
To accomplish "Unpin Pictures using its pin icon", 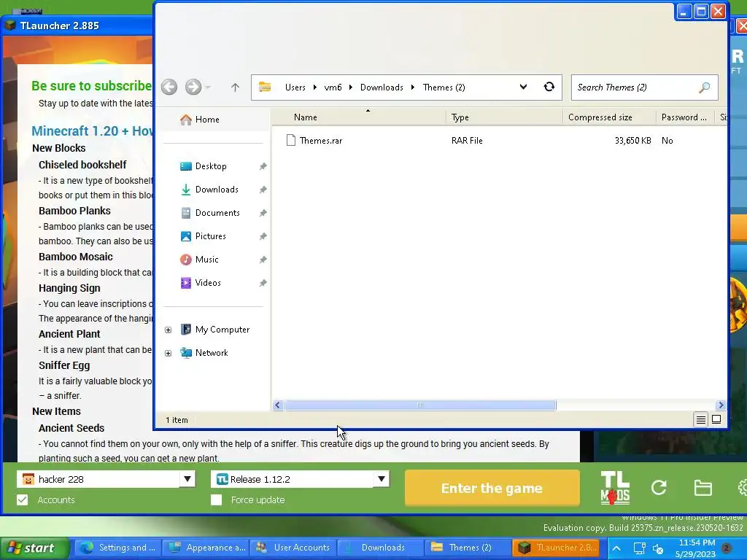I will coord(263,236).
